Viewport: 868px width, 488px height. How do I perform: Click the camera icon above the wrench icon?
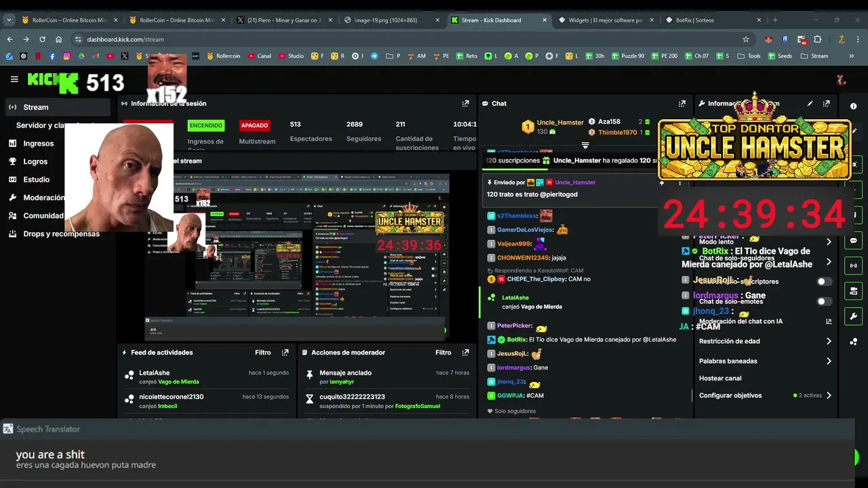(x=853, y=291)
